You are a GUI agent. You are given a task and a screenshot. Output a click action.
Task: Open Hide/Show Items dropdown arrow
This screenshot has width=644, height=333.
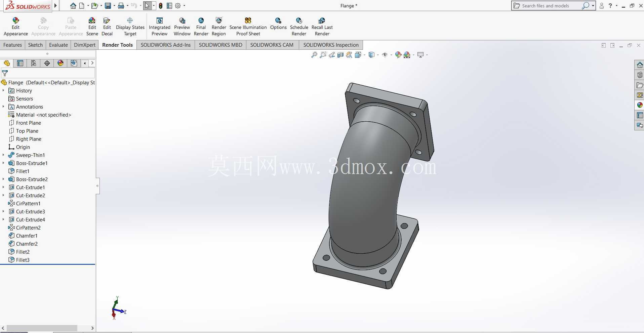tap(391, 55)
